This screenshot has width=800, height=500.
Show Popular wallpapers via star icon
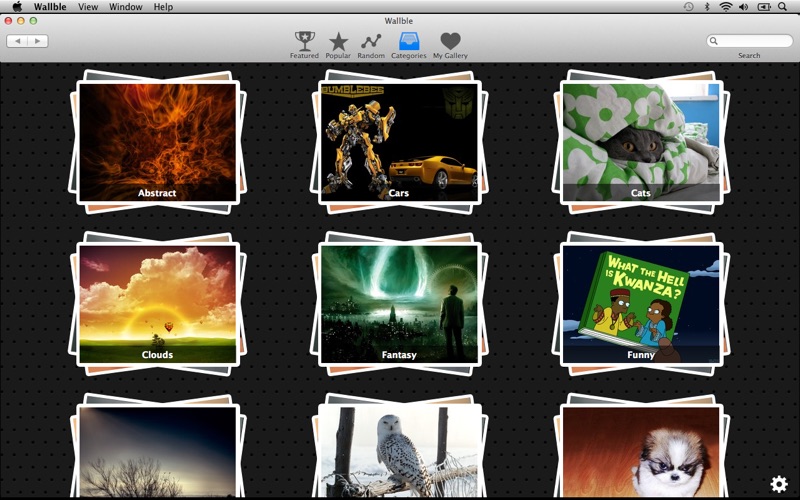point(338,41)
